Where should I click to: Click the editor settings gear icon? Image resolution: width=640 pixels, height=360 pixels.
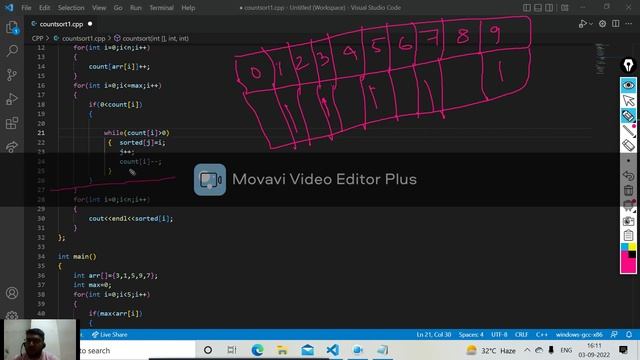(602, 24)
